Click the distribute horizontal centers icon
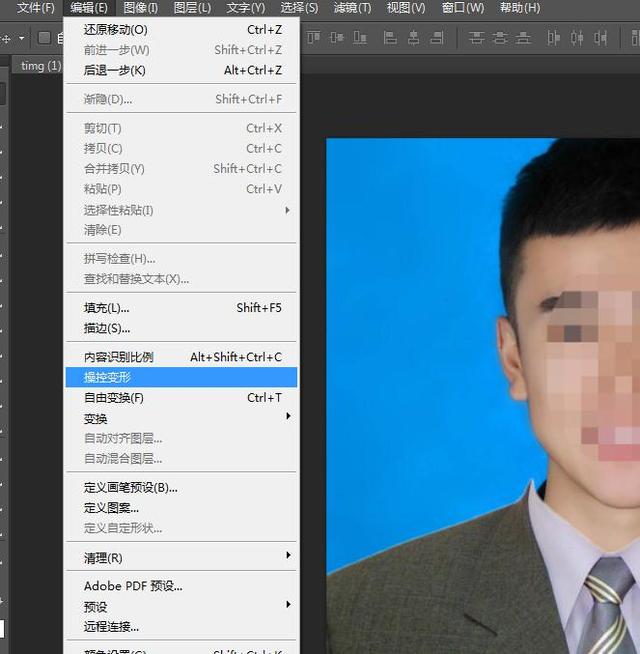Screen dimensions: 640x654 tap(577, 38)
